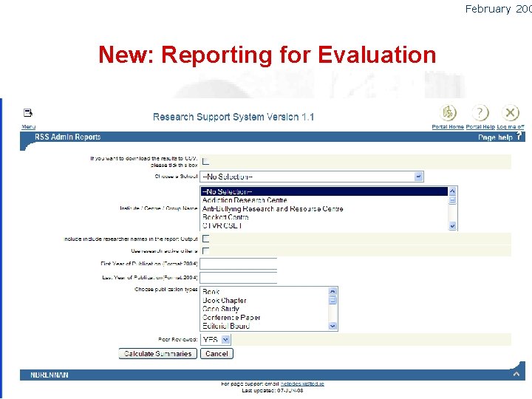Click the Portal Home icon

point(448,112)
